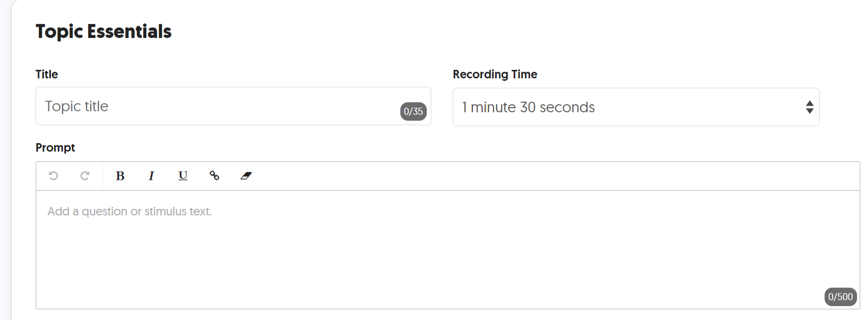868x320 pixels.
Task: Insert a link using the chain icon
Action: [x=214, y=175]
